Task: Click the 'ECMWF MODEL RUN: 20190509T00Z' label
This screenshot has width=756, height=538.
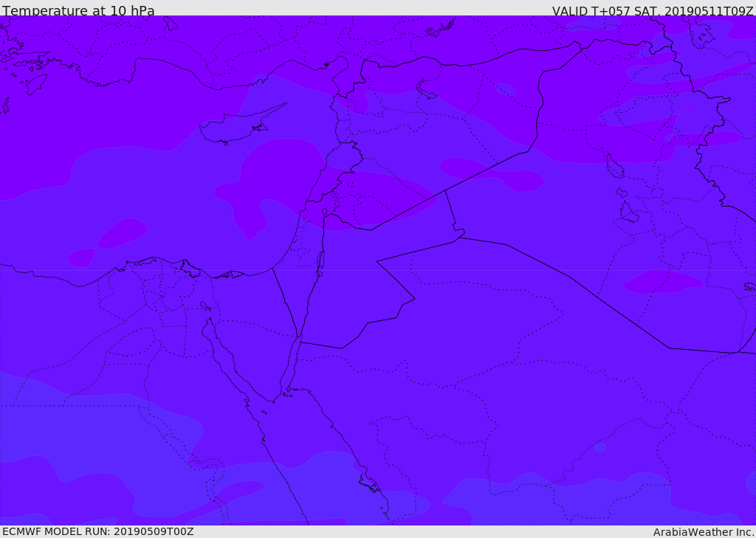Action: [x=98, y=531]
